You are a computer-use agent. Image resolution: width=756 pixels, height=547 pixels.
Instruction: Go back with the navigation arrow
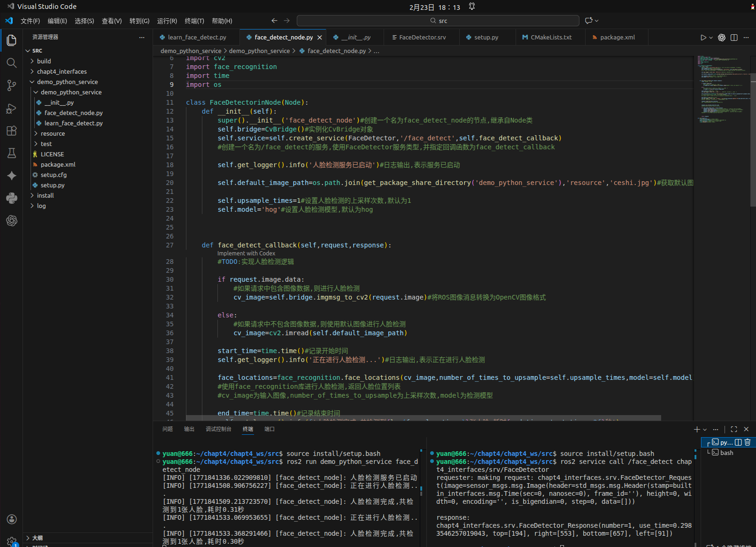274,21
